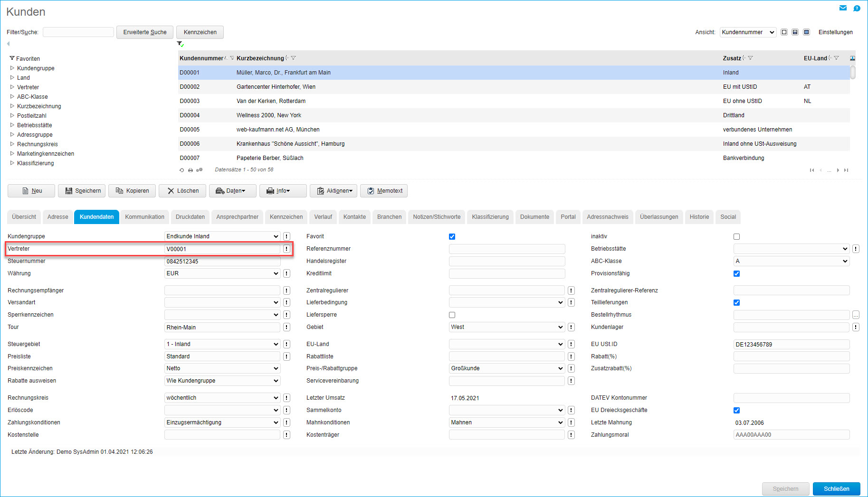868x497 pixels.
Task: Print the customer list via printer icon
Action: coord(190,170)
